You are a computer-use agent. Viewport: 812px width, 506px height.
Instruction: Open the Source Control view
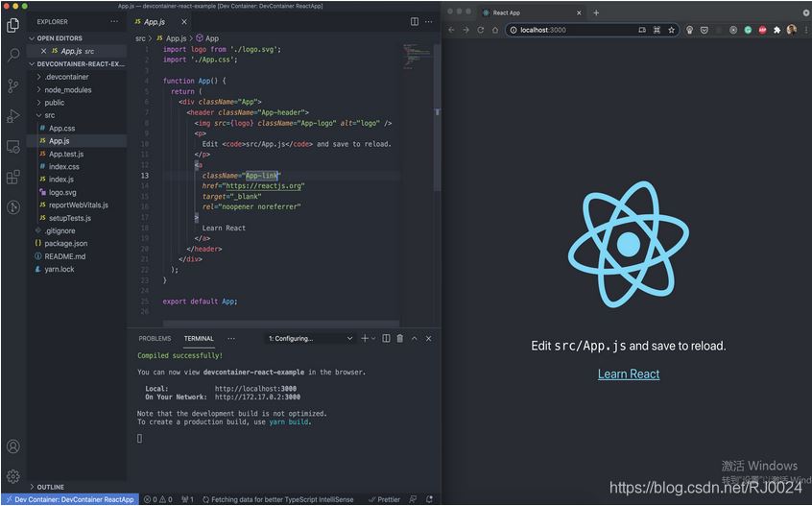click(13, 85)
